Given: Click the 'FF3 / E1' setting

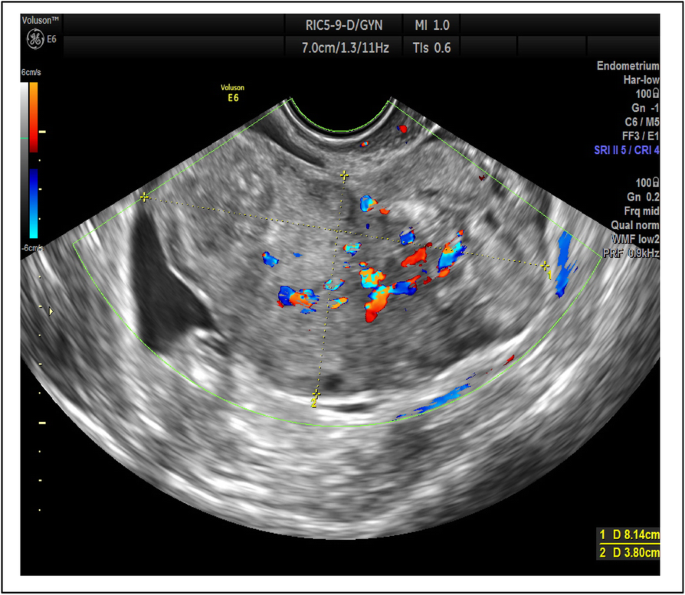Looking at the screenshot, I should (x=640, y=136).
